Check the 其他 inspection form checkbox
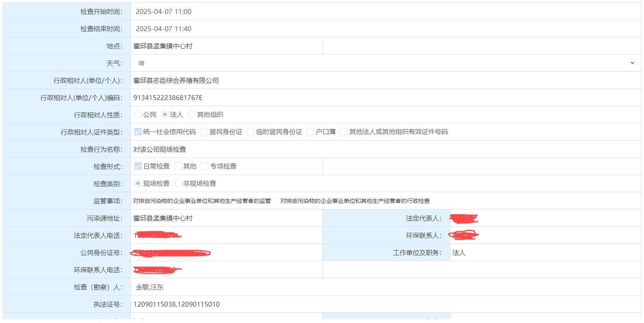Image resolution: width=644 pixels, height=323 pixels. click(178, 166)
